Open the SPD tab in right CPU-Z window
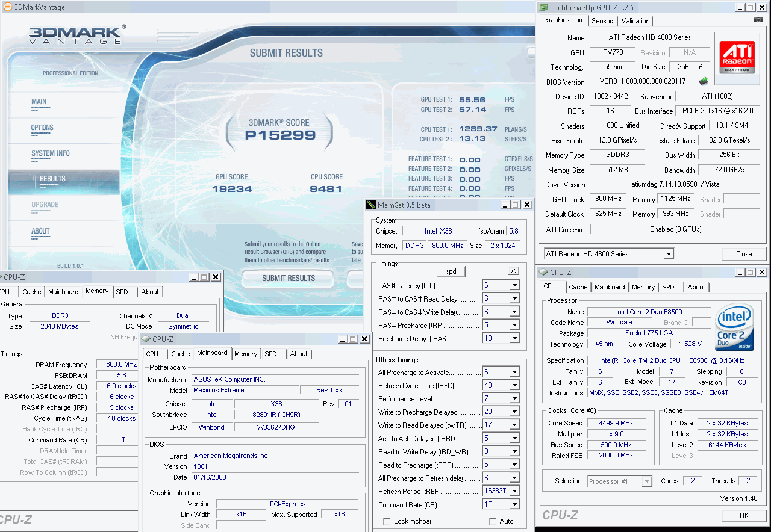Viewport: 771px width, 532px height. (668, 287)
